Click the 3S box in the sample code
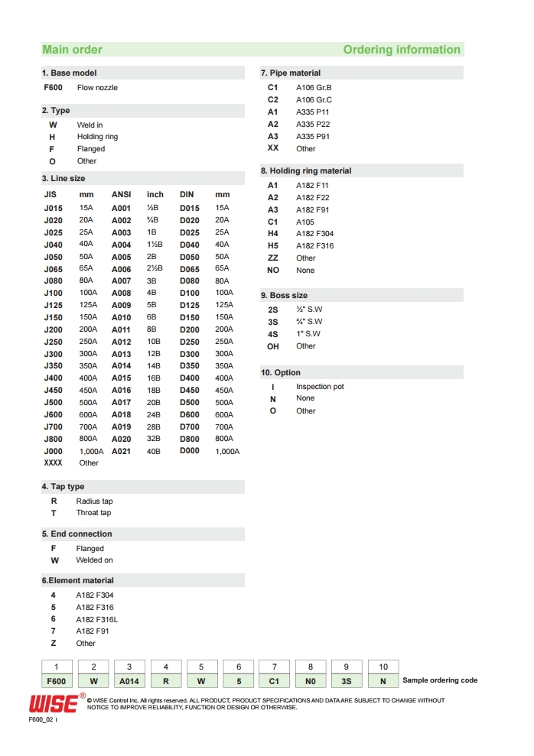This screenshot has height=756, width=534. click(x=347, y=681)
